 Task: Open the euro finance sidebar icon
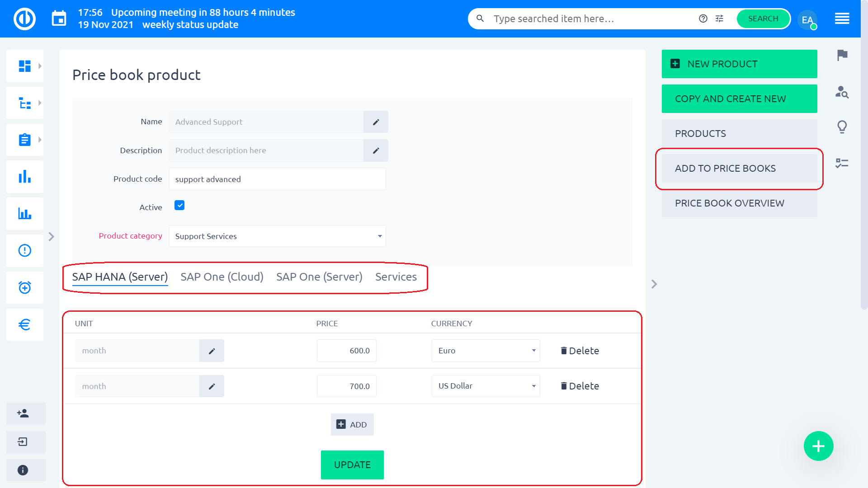pyautogui.click(x=25, y=324)
